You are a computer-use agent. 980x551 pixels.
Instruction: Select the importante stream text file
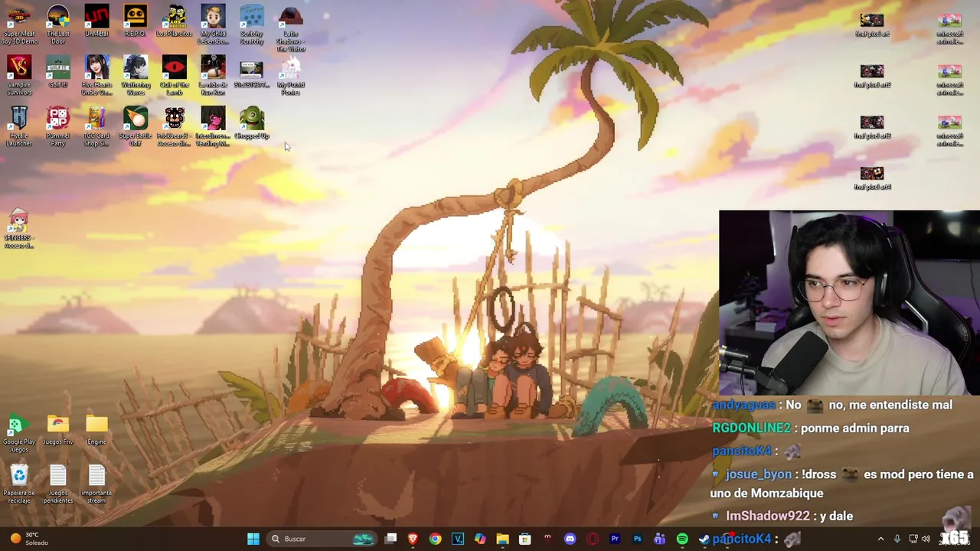[x=96, y=484]
